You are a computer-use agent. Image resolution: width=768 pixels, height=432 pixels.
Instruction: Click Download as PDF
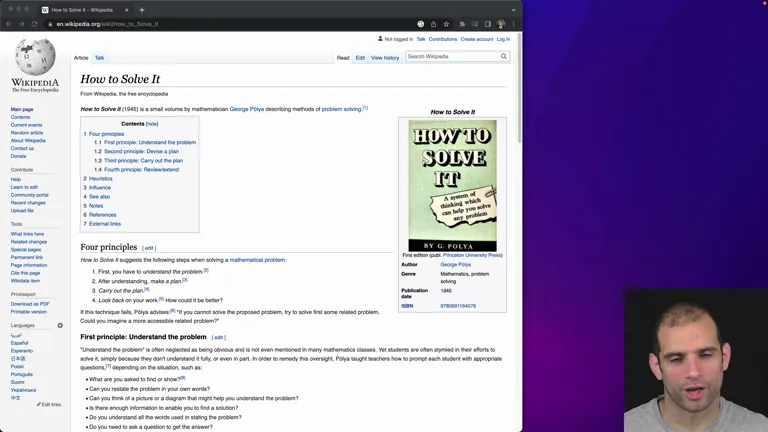point(30,304)
